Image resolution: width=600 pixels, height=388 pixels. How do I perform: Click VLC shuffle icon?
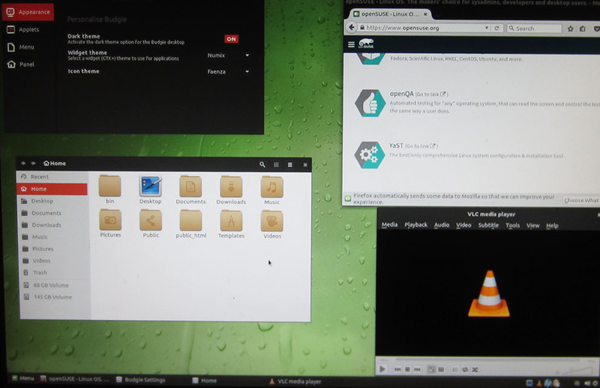click(475, 370)
